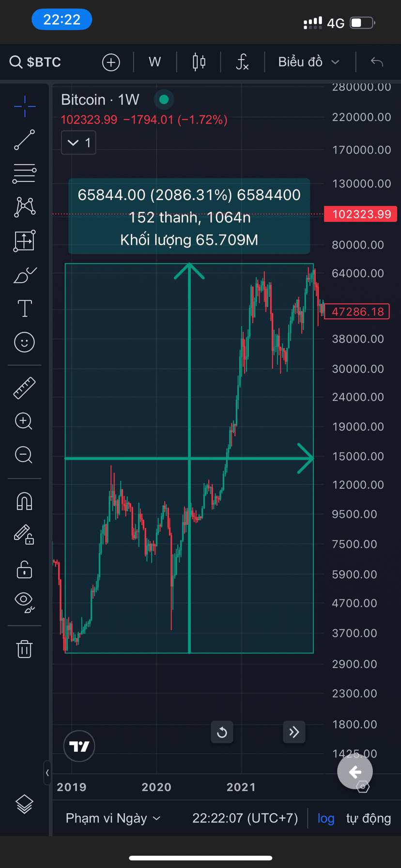Select the projection drawing tool
The width and height of the screenshot is (401, 868).
(x=24, y=241)
